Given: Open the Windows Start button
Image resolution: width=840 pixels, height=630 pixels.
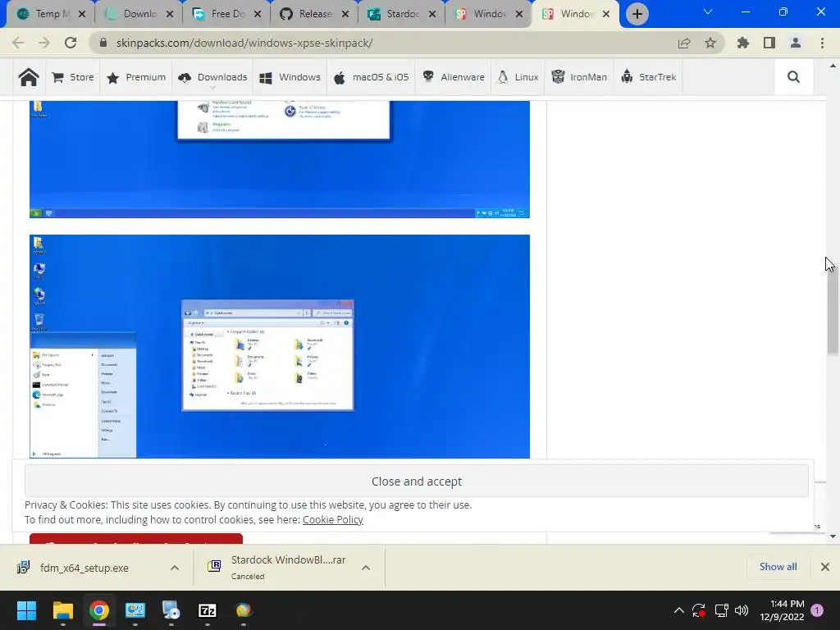Looking at the screenshot, I should (26, 610).
